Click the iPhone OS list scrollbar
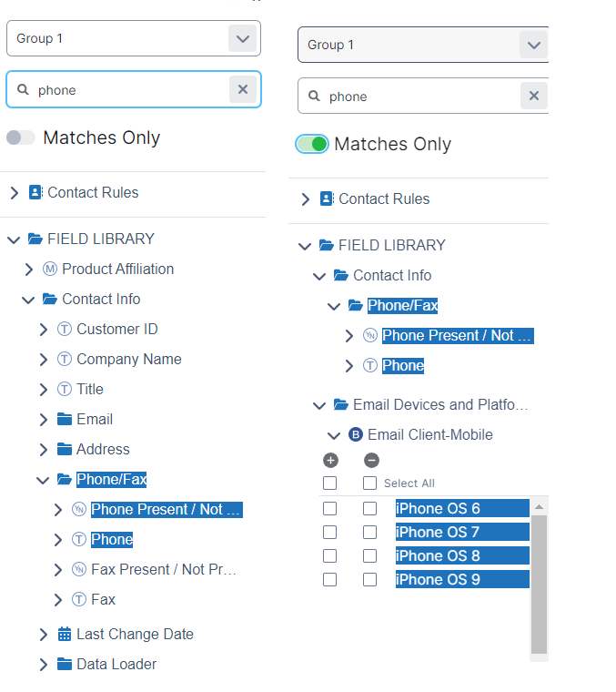616x692 pixels. pos(539,583)
